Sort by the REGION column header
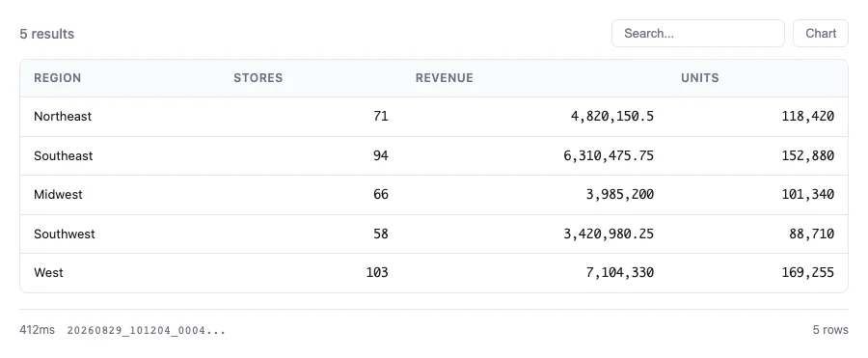This screenshot has height=358, width=868. pos(58,78)
